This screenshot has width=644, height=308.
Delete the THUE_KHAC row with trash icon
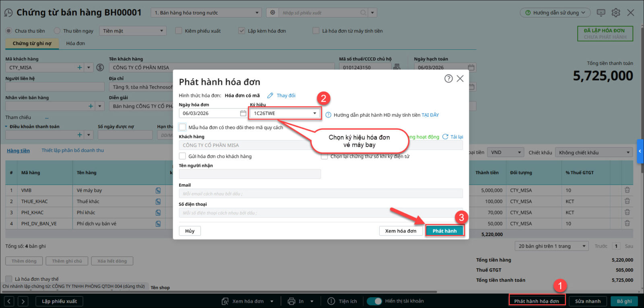(627, 201)
